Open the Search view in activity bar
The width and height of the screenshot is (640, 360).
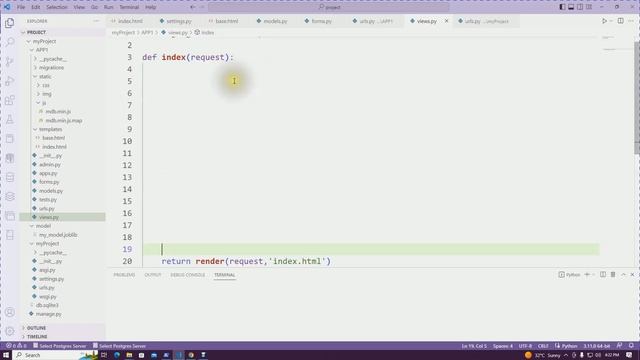coord(10,42)
